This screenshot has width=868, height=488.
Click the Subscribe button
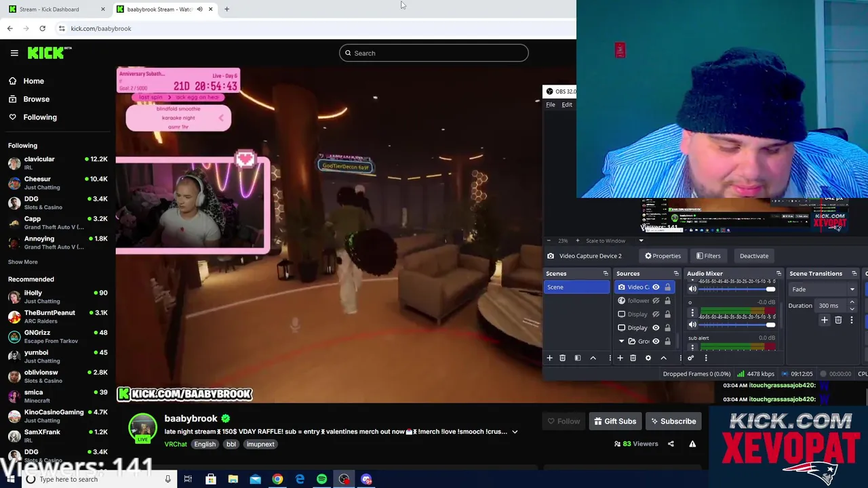[x=673, y=422]
